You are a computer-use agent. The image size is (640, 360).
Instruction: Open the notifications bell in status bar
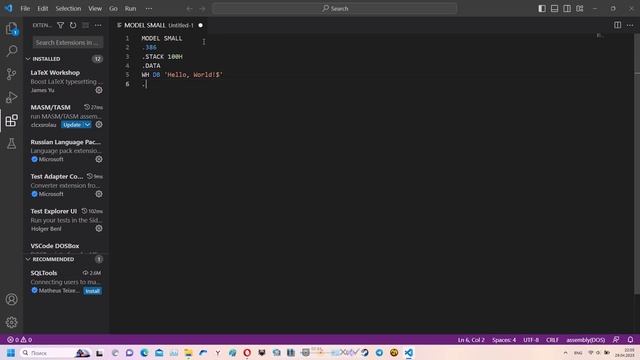point(630,340)
